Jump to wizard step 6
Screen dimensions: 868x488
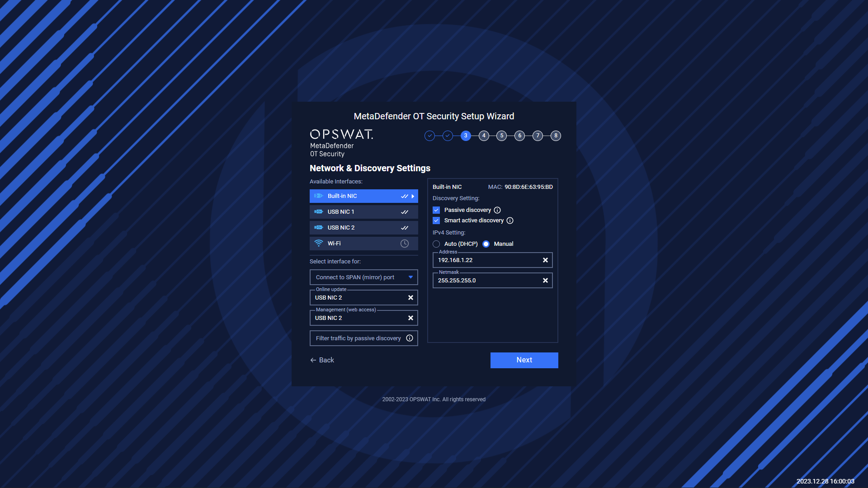tap(519, 136)
